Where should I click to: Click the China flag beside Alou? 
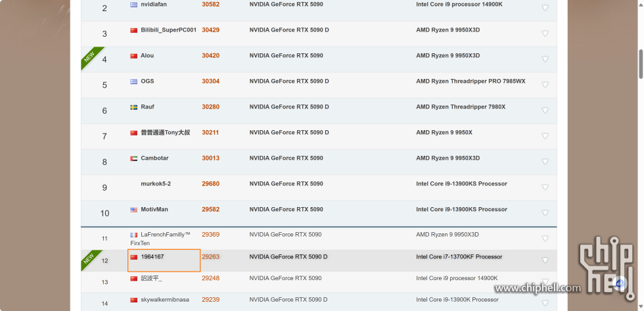[133, 56]
